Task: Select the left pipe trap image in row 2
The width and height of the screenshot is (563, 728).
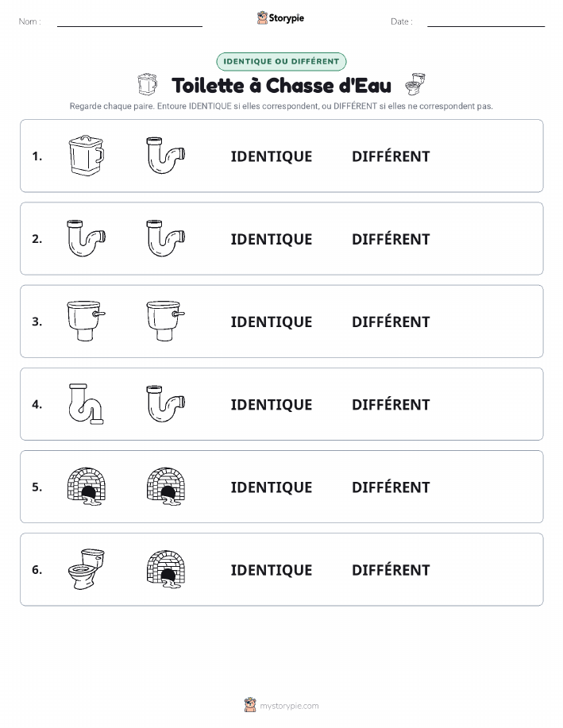Action: click(87, 238)
